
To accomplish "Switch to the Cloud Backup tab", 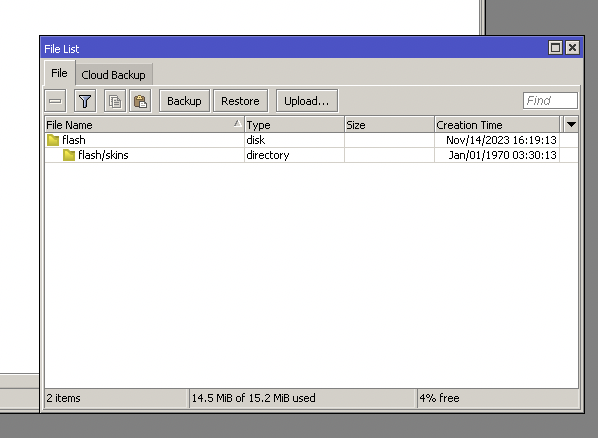I will (x=114, y=75).
